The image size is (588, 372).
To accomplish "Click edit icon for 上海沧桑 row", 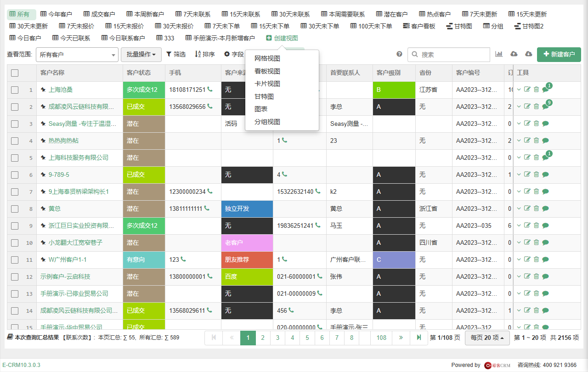I will coord(527,90).
